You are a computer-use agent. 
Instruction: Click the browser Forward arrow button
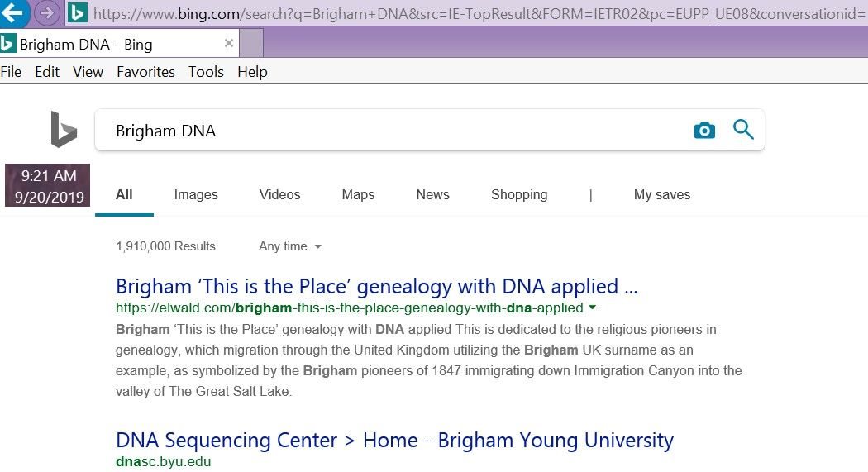pos(46,12)
